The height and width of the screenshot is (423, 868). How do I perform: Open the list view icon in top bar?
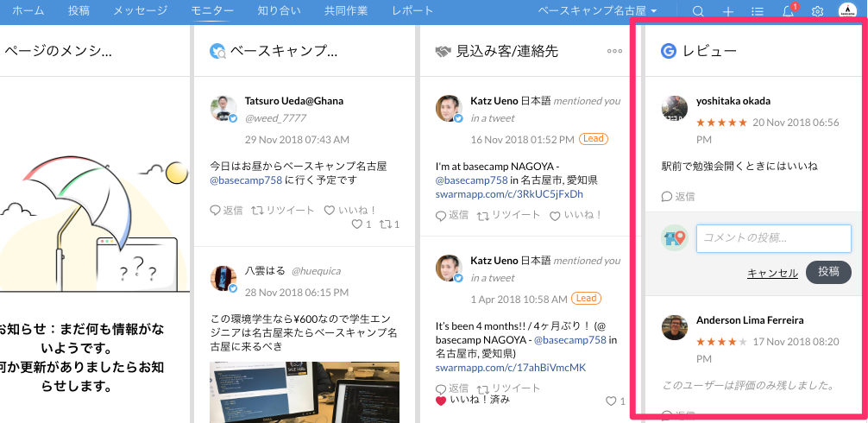(x=758, y=11)
